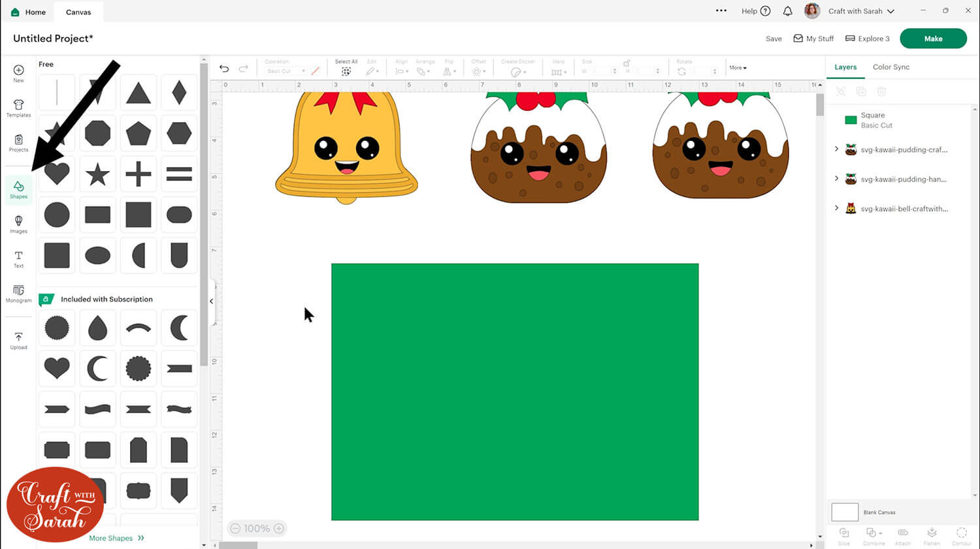This screenshot has width=980, height=549.
Task: Click the Templates sidebar icon
Action: click(x=18, y=108)
